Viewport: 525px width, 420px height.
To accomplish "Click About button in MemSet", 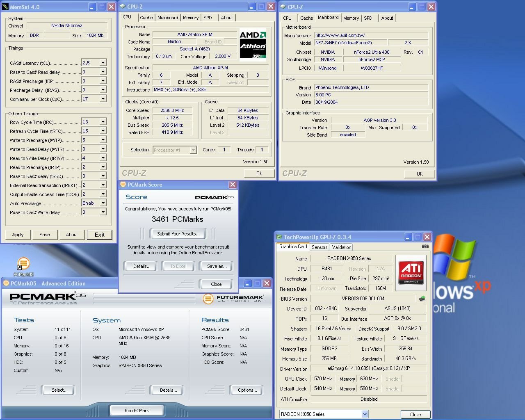I will click(72, 235).
